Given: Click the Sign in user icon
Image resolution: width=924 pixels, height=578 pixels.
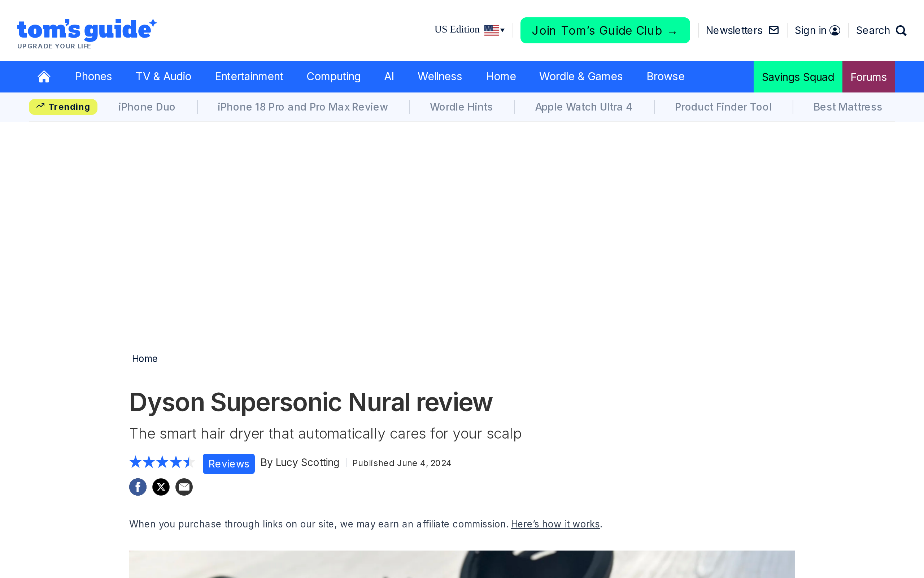Looking at the screenshot, I should click(x=835, y=31).
